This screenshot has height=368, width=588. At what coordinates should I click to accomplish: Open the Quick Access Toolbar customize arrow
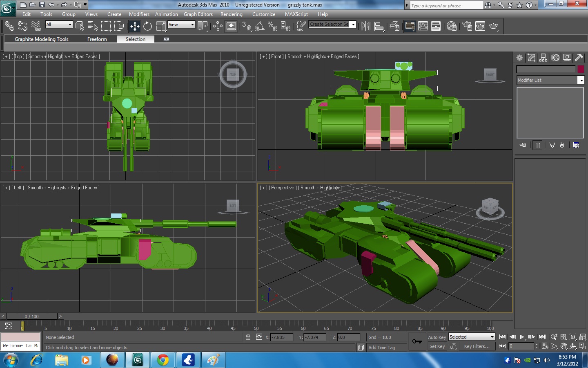tap(85, 5)
